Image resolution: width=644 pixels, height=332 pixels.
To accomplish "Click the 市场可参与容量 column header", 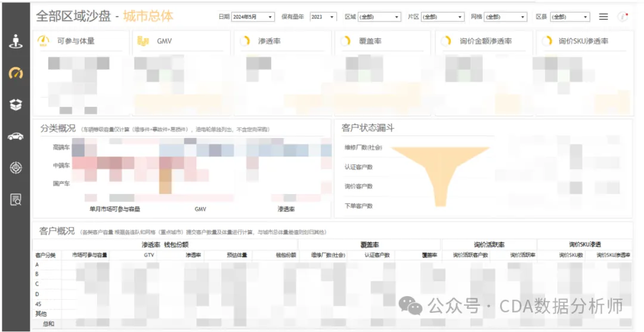I will (89, 255).
